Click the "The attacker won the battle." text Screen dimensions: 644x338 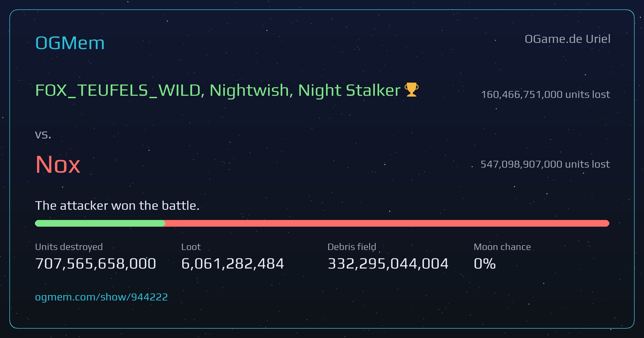point(117,206)
